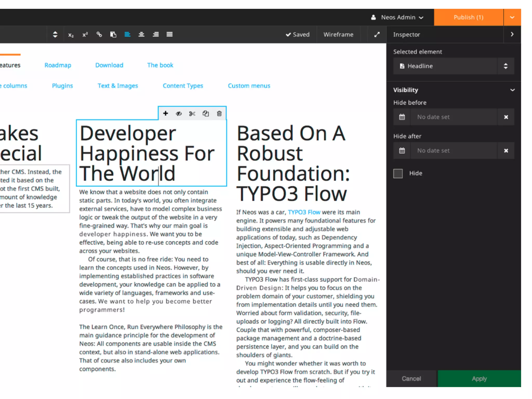
Task: Click the scissors cut icon
Action: click(x=192, y=114)
